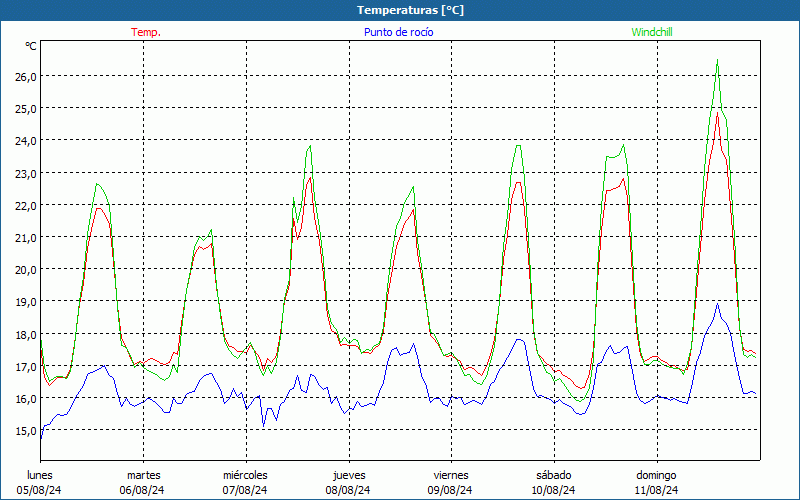
Task: Click the 15,0 y-axis value
Action: tap(25, 431)
